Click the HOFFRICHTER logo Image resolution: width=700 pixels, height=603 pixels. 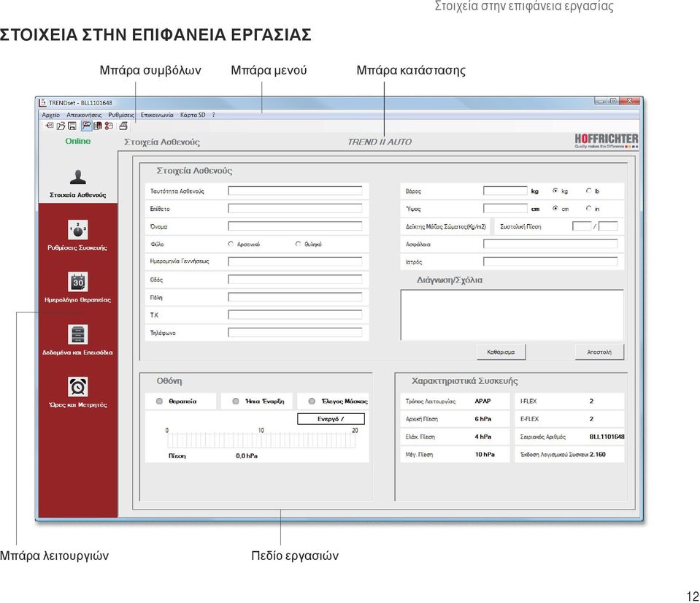(607, 141)
